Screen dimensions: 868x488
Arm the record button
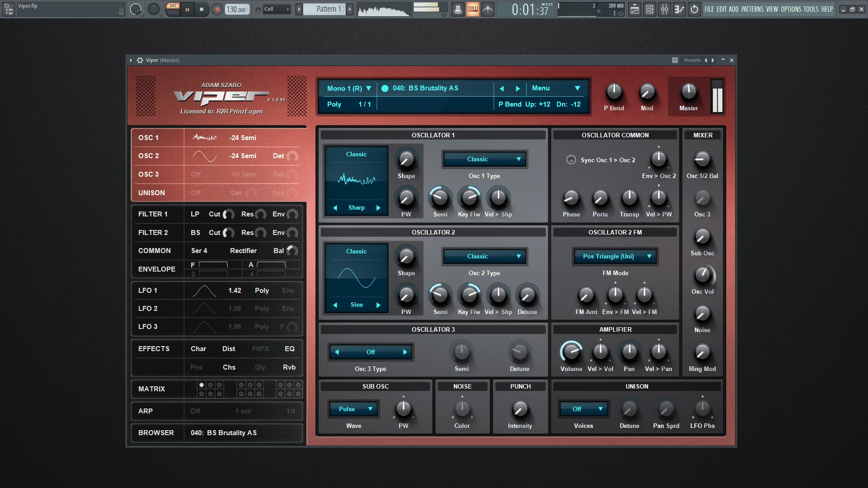217,9
